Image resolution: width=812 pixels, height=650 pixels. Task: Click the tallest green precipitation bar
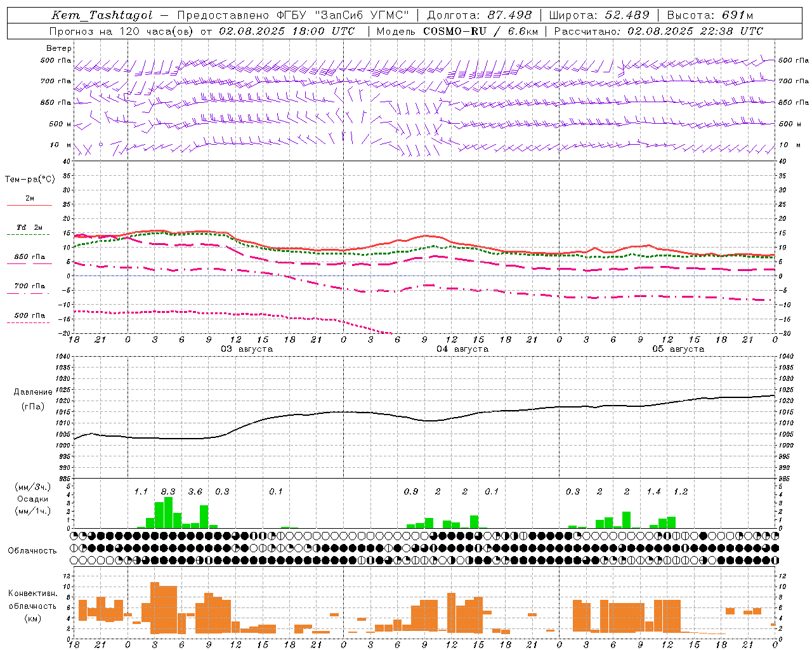click(168, 513)
